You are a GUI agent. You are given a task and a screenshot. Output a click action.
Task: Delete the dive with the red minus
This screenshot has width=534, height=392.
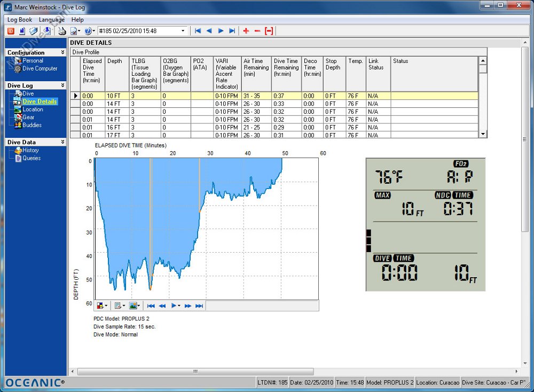click(257, 31)
